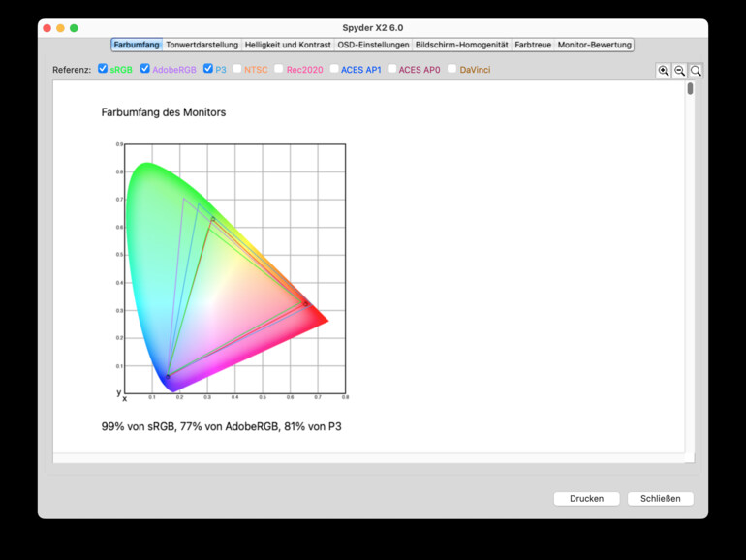746x560 pixels.
Task: Open the Farbtreue tab
Action: [x=533, y=45]
